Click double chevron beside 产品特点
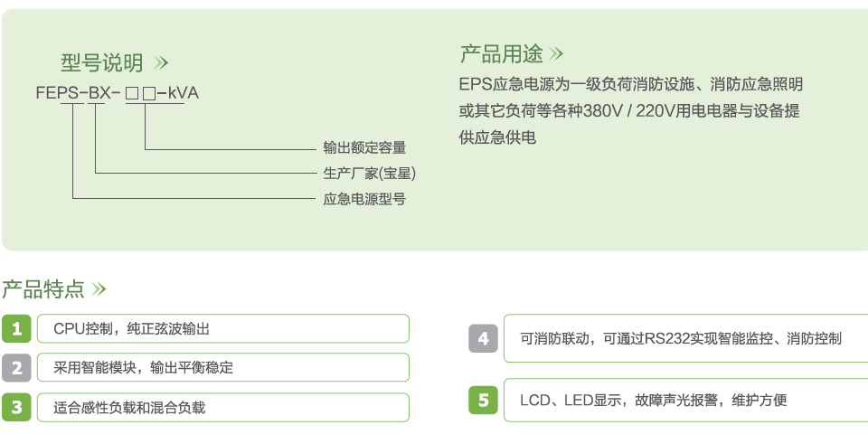Image resolution: width=868 pixels, height=444 pixels. click(x=99, y=289)
